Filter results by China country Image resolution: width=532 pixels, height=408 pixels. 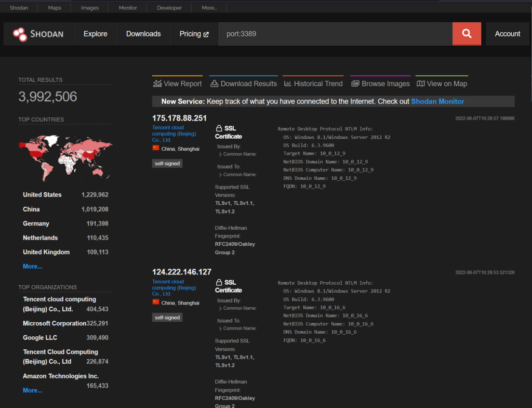coord(31,209)
